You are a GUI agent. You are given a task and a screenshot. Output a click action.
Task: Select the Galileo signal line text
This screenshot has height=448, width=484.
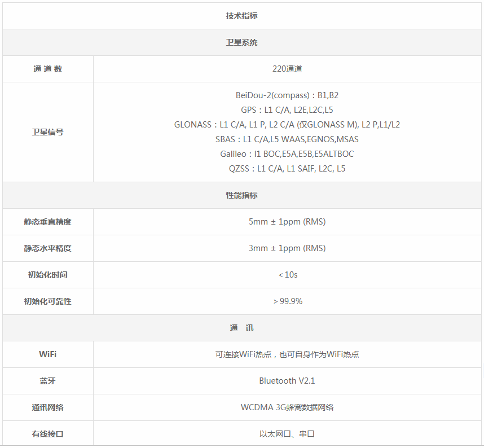click(287, 154)
